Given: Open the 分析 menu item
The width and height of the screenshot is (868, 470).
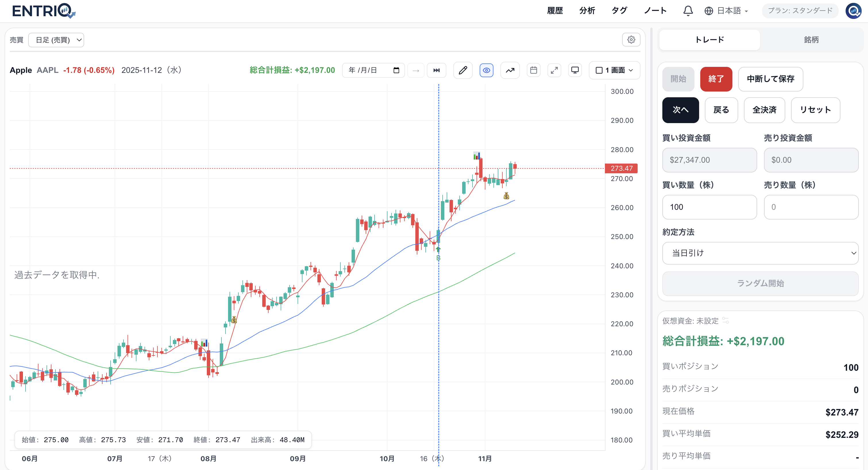Looking at the screenshot, I should point(587,11).
